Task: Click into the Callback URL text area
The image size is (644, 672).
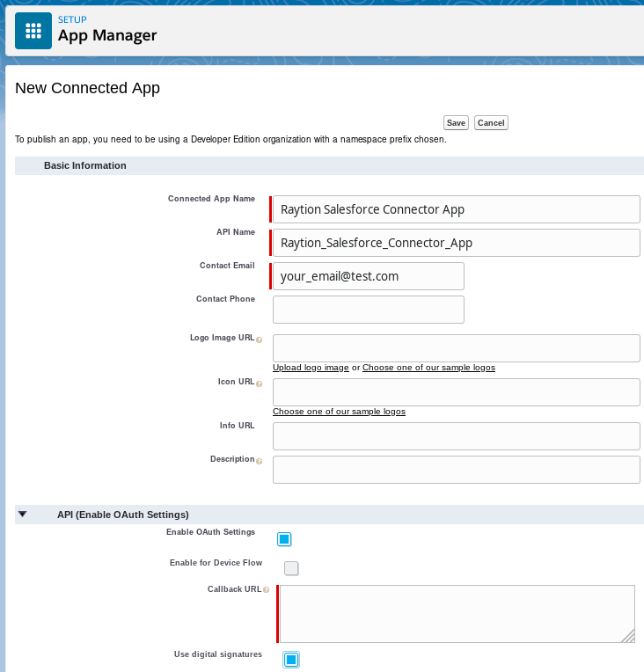Action: pos(457,614)
